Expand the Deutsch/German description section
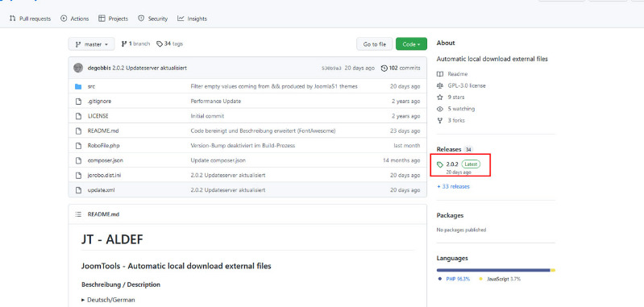Image resolution: width=644 pixels, height=307 pixels. tap(108, 300)
